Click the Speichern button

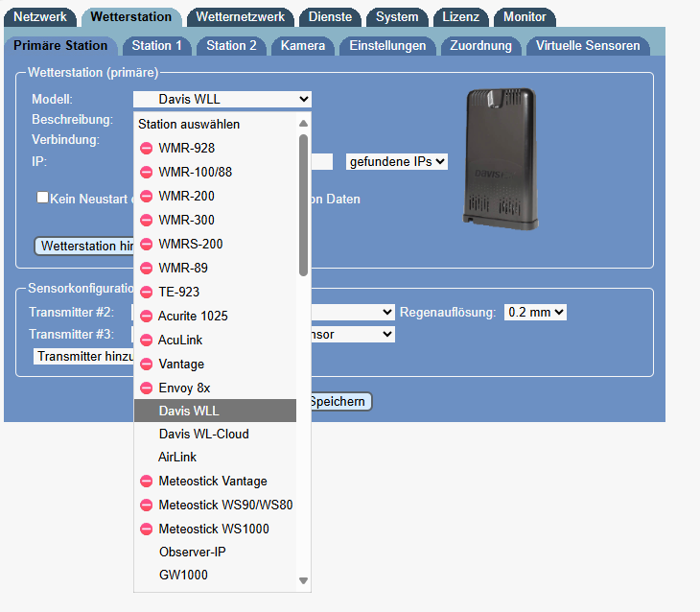pyautogui.click(x=340, y=401)
